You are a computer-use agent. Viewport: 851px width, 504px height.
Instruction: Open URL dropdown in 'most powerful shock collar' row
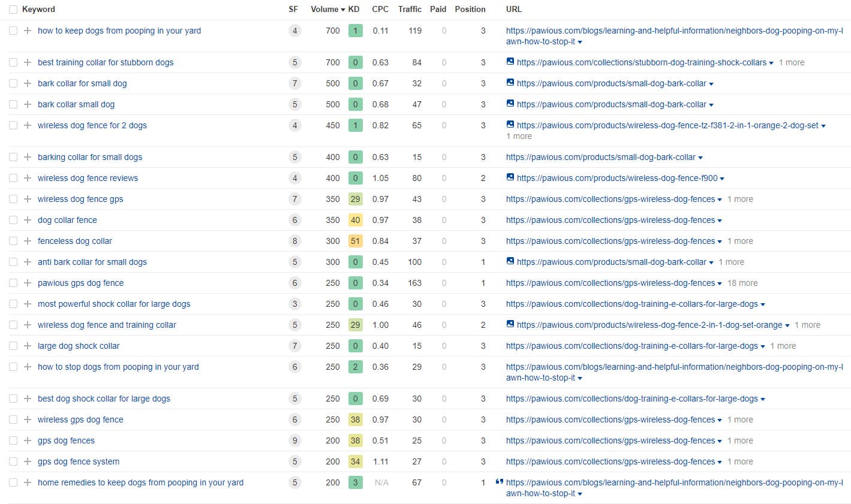coord(763,304)
